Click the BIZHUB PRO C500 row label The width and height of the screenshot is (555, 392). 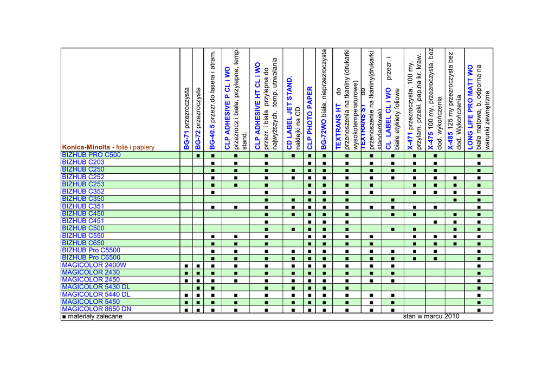tap(91, 154)
